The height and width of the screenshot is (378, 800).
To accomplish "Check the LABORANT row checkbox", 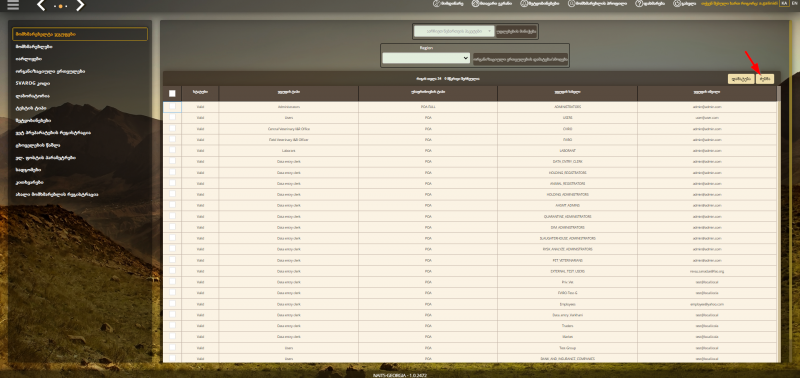I will click(172, 150).
